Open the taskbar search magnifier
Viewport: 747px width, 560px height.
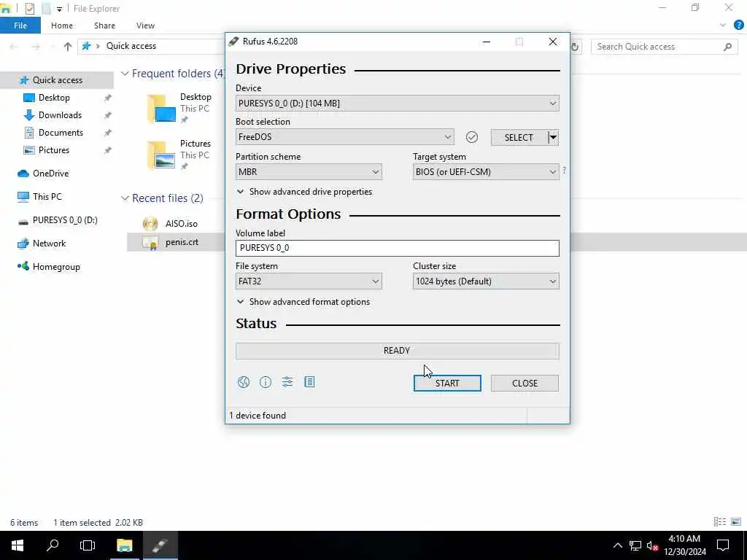[53, 545]
